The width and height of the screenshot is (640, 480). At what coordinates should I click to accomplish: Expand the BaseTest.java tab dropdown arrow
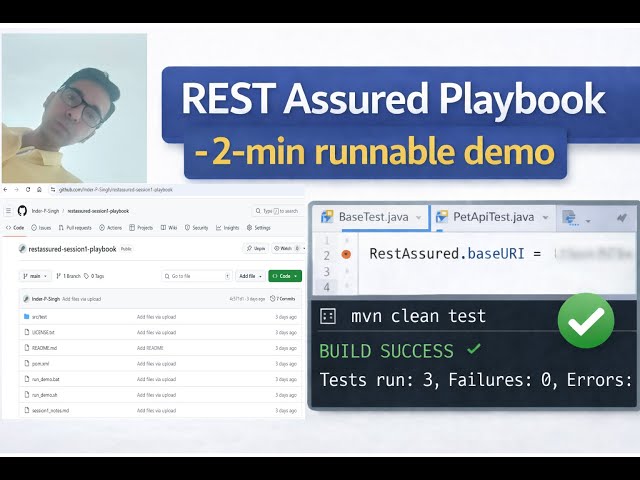coord(418,218)
